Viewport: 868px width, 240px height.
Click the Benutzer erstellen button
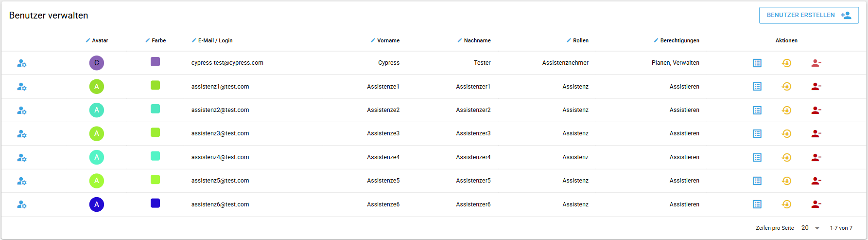point(809,15)
